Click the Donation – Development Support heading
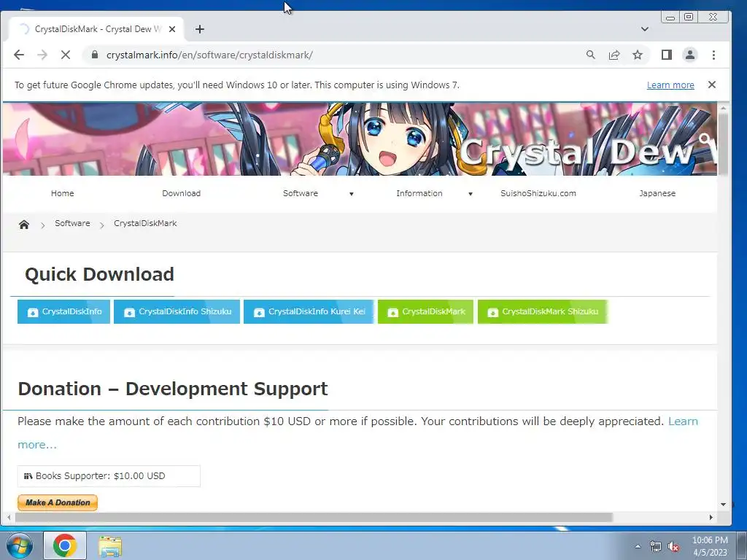Image resolution: width=747 pixels, height=560 pixels. [x=172, y=389]
